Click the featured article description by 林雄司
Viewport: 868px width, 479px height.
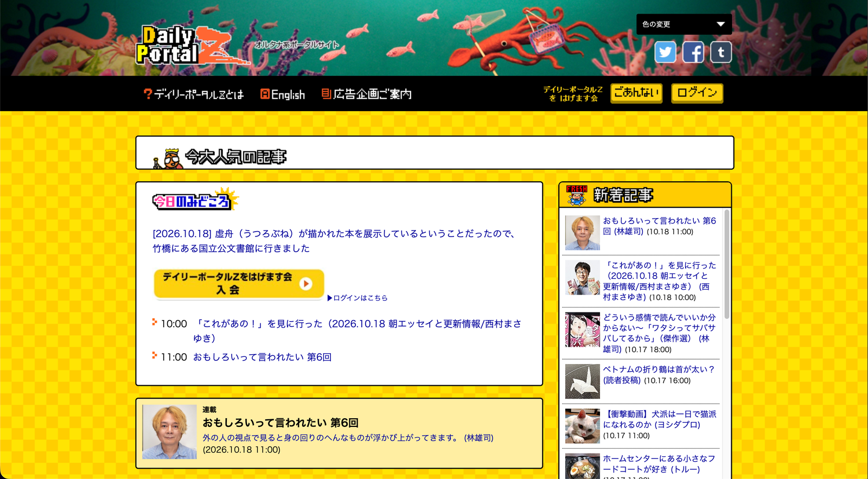pos(348,438)
